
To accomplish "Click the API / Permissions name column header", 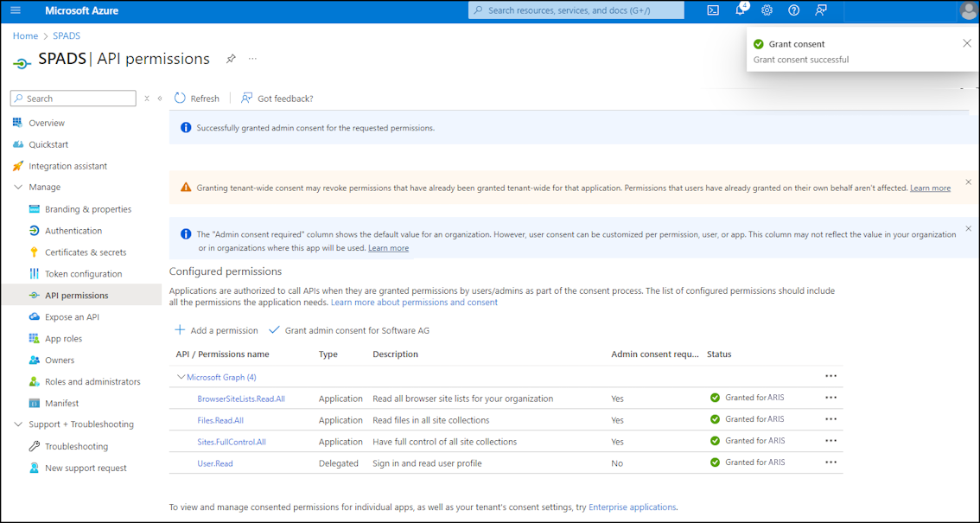I will pos(222,354).
